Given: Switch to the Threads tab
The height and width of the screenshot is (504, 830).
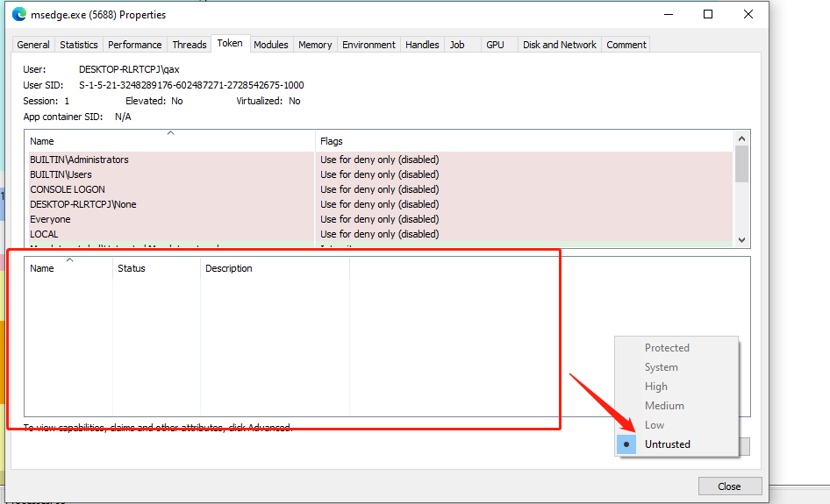Looking at the screenshot, I should click(x=189, y=45).
